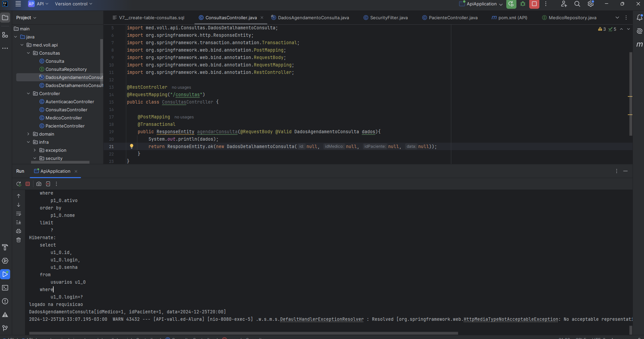Expand the exception package
The width and height of the screenshot is (644, 339).
(35, 150)
